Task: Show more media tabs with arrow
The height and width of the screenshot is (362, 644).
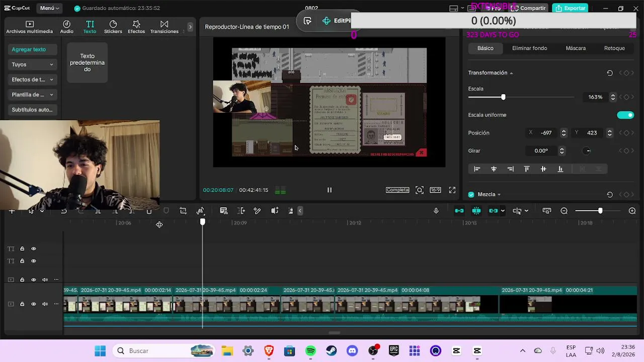Action: tap(190, 27)
